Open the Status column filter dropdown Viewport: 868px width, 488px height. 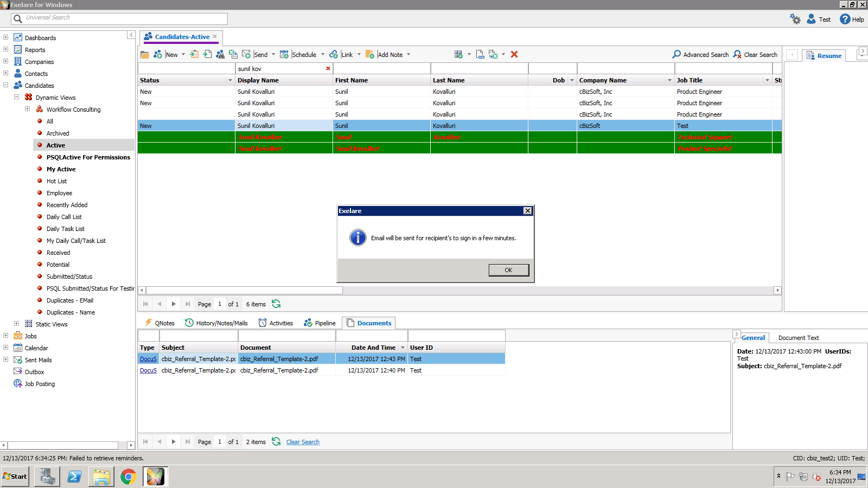[x=230, y=80]
